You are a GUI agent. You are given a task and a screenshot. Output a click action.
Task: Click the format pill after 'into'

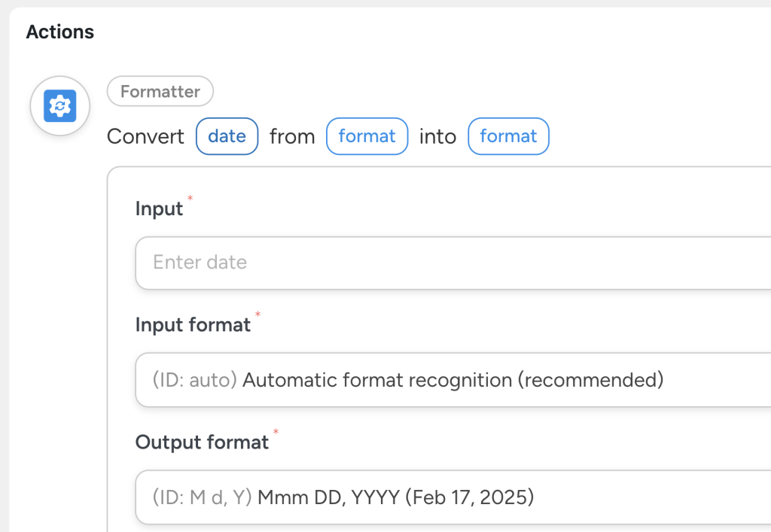point(508,136)
